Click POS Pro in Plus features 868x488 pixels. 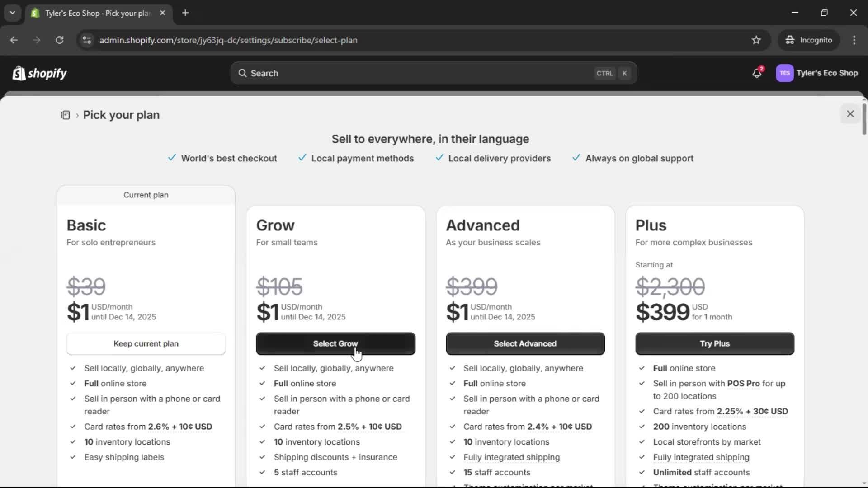tap(743, 384)
